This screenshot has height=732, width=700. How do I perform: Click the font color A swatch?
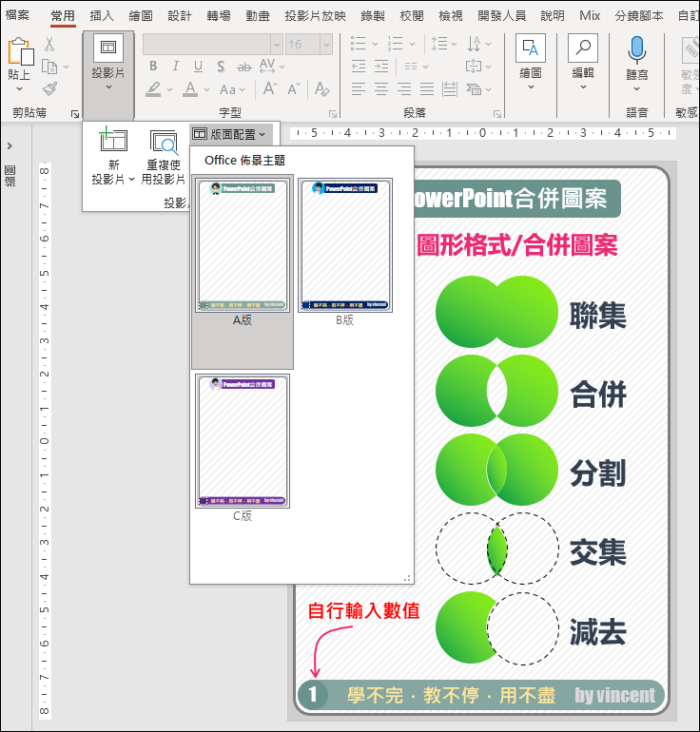pyautogui.click(x=190, y=88)
